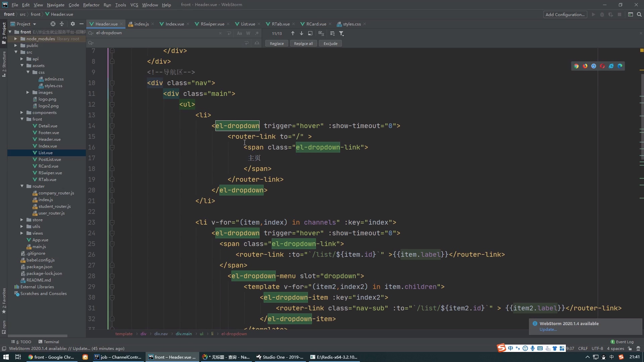Viewport: 644px width, 362px height.
Task: Run the current configuration with the play icon
Action: 593,14
